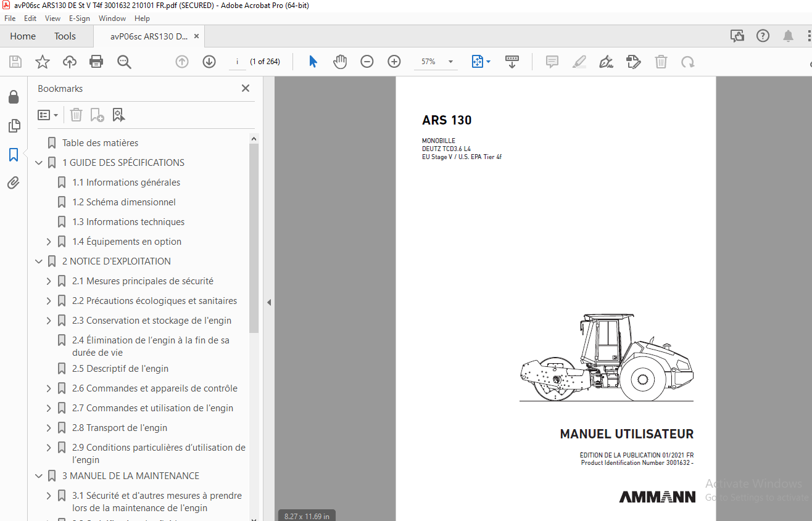812x521 pixels.
Task: Collapse the 1 GUIDE DES SPÉCIFICATIONS section
Action: [39, 163]
